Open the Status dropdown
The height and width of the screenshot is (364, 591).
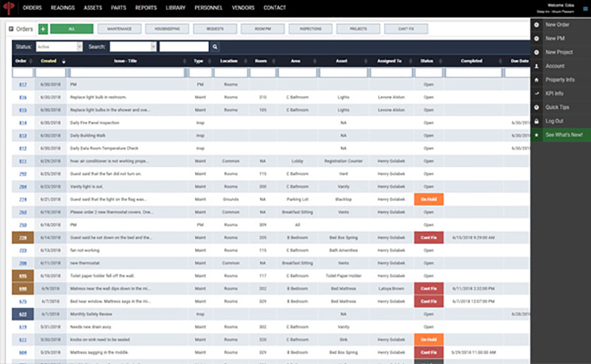(59, 47)
